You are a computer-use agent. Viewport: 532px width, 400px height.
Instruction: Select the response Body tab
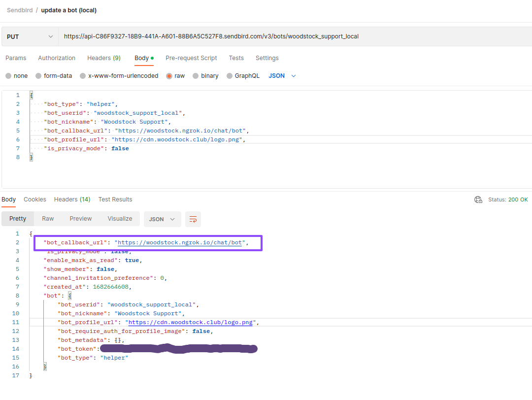click(x=8, y=200)
